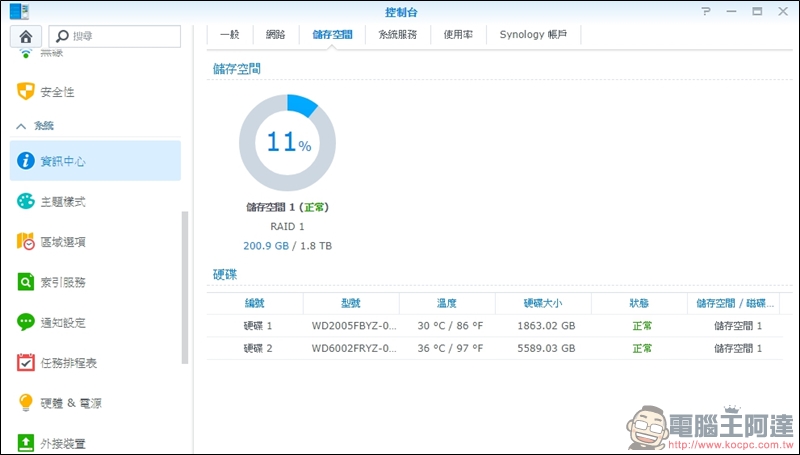Click the 儲存空間 1 (正常) label
The image size is (800, 455).
287,207
